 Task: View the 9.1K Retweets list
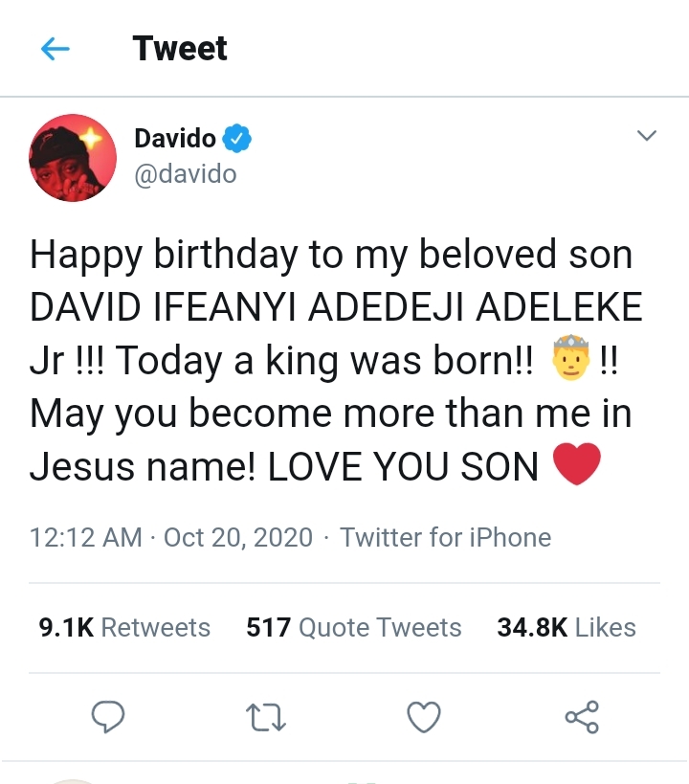(x=124, y=628)
